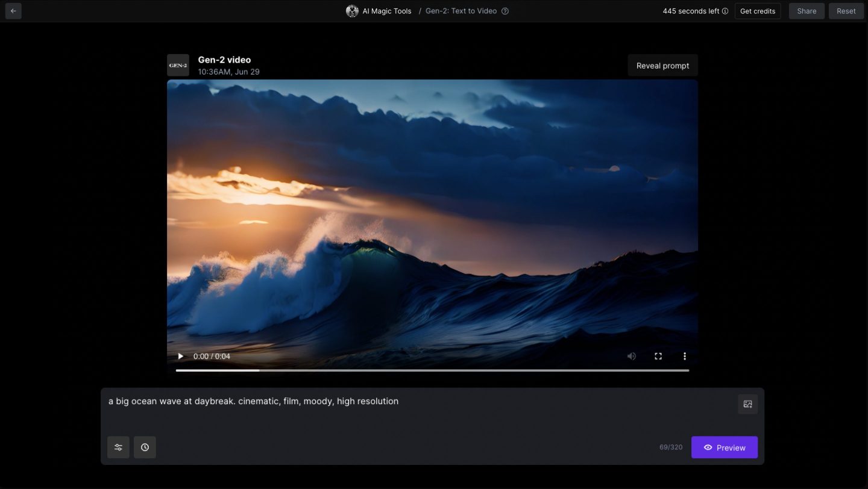Open the help icon next to Text to Video
This screenshot has width=868, height=489.
(505, 11)
